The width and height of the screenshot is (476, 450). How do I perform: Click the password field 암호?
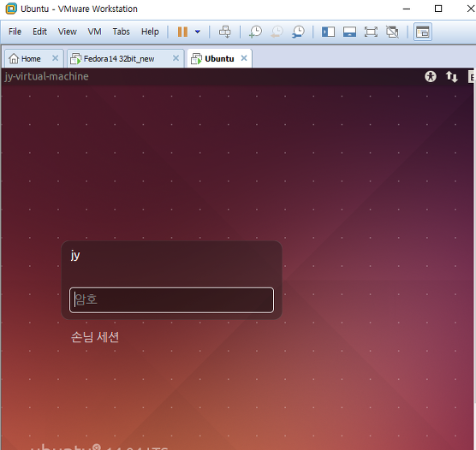[171, 300]
